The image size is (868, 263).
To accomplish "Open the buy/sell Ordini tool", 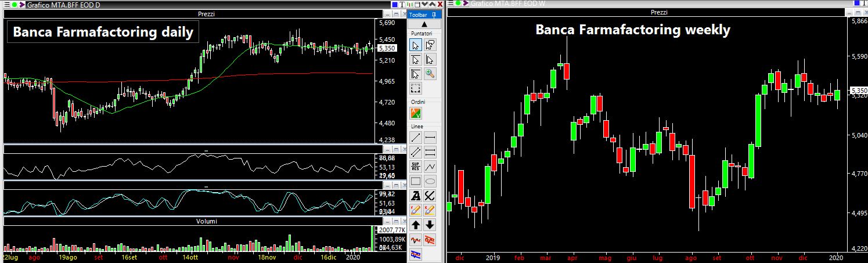I will (x=416, y=113).
